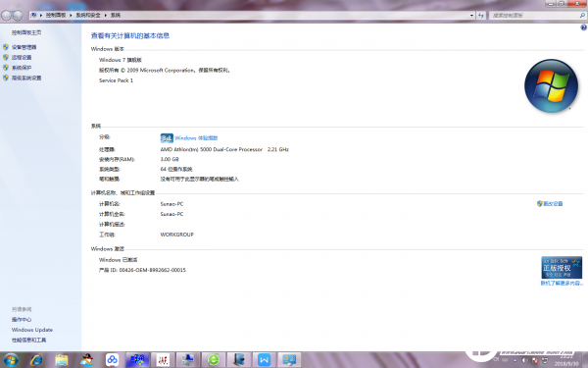The image size is (588, 368).
Task: Select System and Security breadcrumb item
Action: click(88, 16)
